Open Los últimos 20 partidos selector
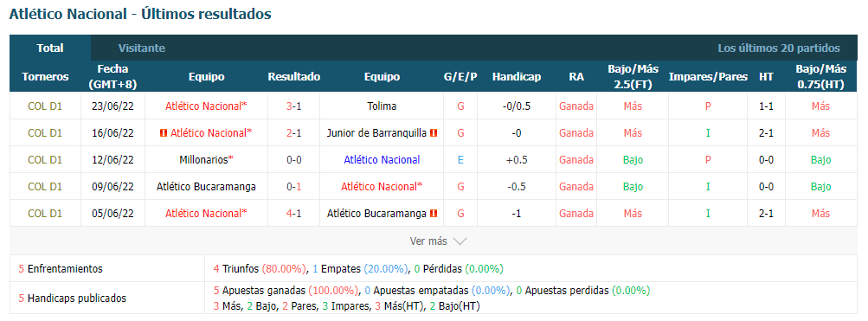Image resolution: width=868 pixels, height=321 pixels. (779, 48)
